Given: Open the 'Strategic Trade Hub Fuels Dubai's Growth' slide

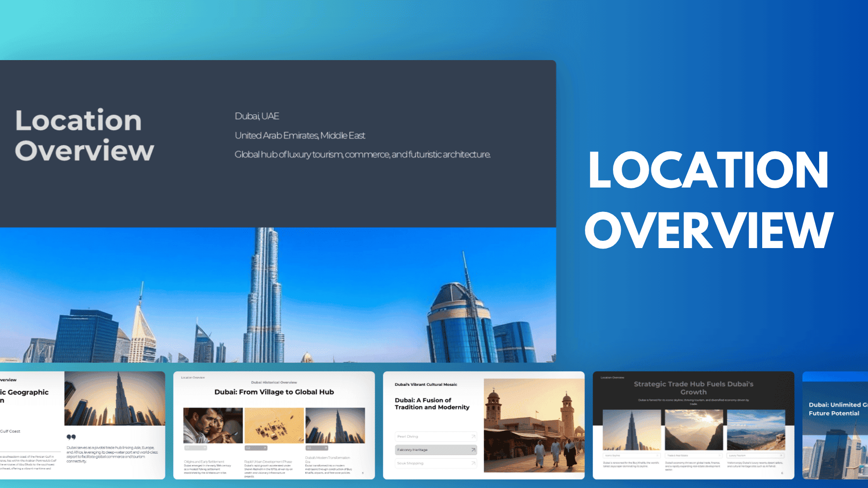Looking at the screenshot, I should tap(693, 425).
